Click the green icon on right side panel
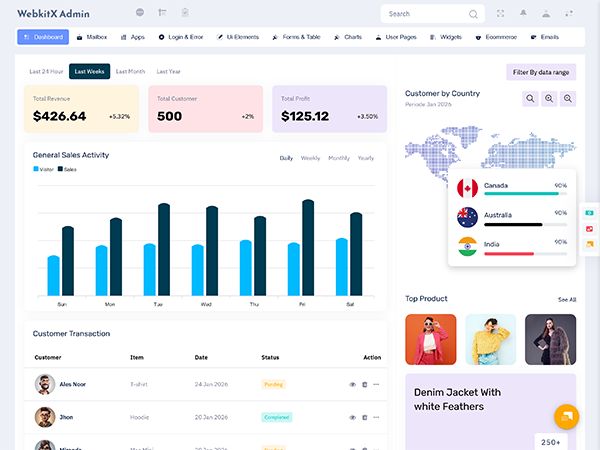The height and width of the screenshot is (450, 600). pyautogui.click(x=590, y=213)
